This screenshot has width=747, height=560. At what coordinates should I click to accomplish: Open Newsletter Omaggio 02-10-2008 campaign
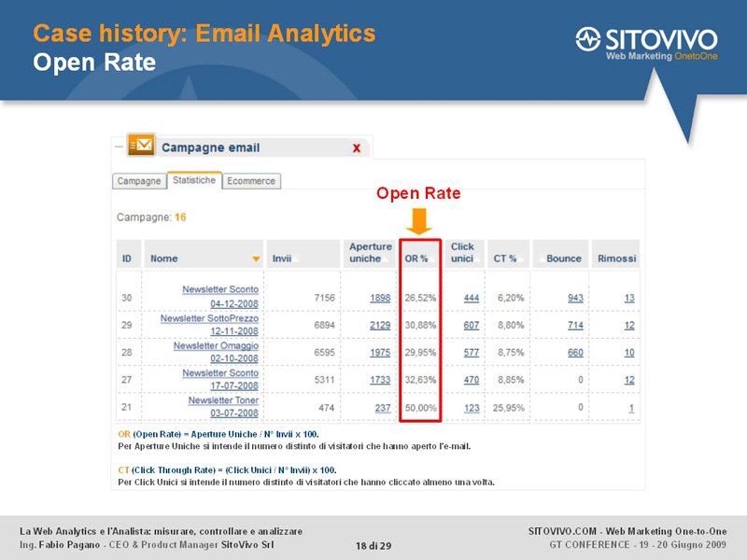pyautogui.click(x=216, y=352)
